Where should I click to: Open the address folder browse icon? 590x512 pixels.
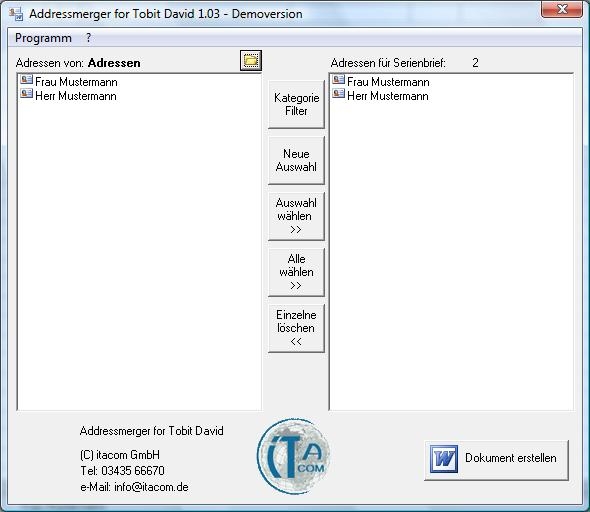(x=251, y=60)
